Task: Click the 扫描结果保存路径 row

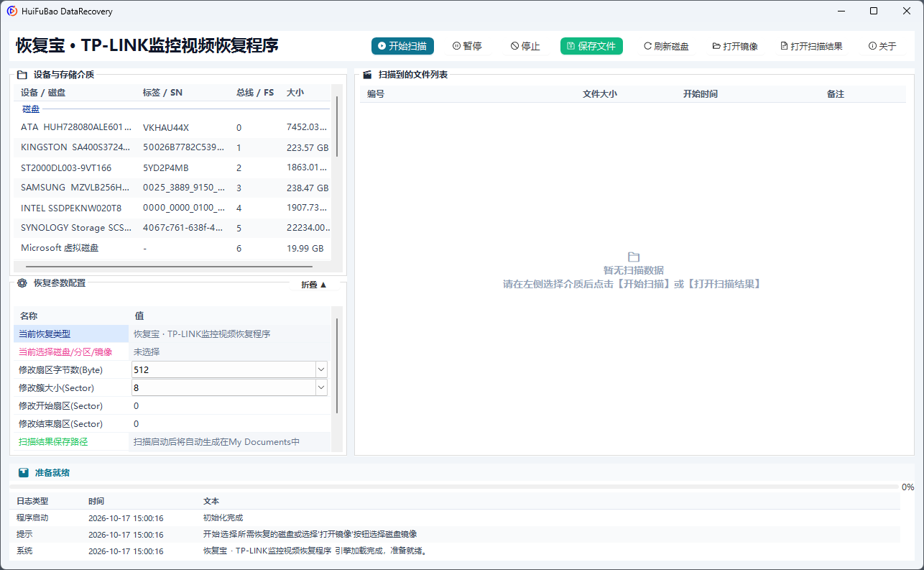Action: 172,441
